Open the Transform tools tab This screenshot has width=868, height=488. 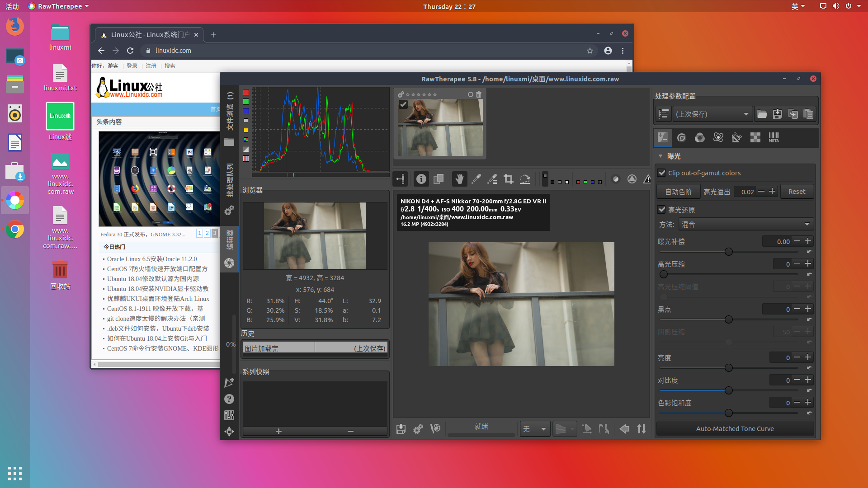pos(737,138)
